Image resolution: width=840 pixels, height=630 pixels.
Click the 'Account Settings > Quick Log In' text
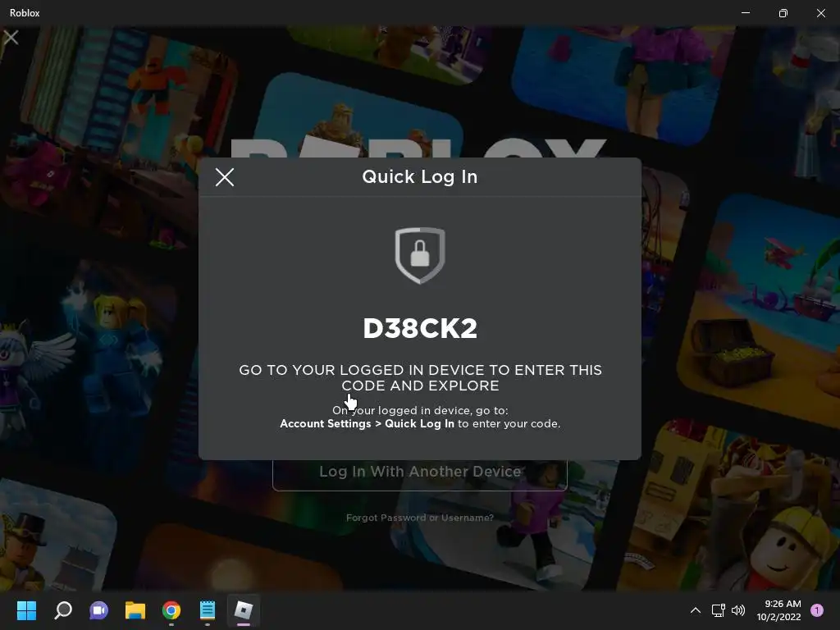(x=367, y=424)
